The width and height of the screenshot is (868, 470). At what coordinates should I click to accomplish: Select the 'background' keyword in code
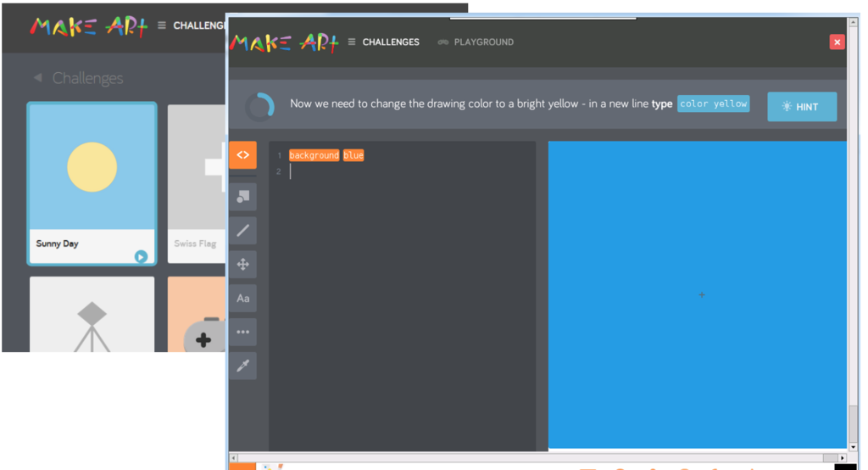click(x=314, y=155)
